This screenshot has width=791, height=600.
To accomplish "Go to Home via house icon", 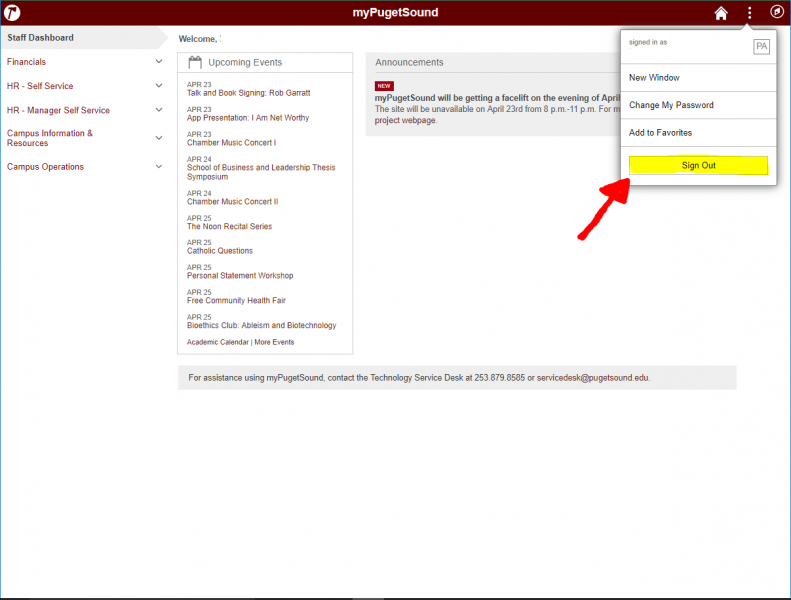I will (x=721, y=13).
